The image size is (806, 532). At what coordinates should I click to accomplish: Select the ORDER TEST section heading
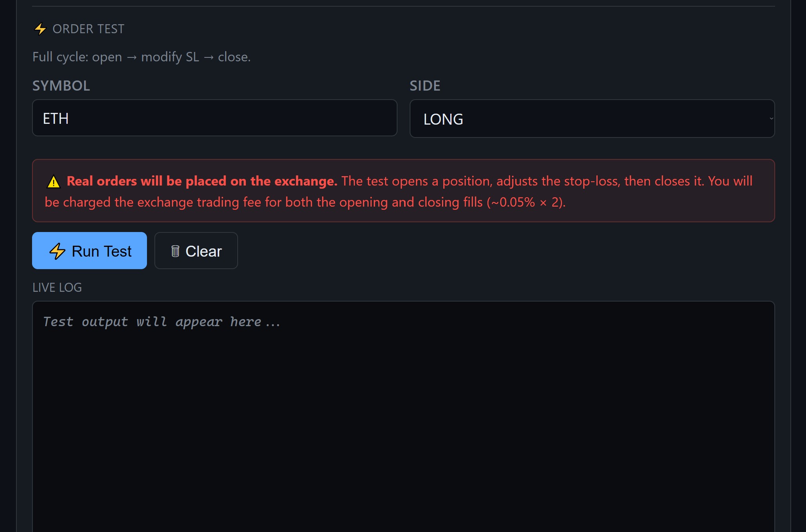tap(88, 29)
